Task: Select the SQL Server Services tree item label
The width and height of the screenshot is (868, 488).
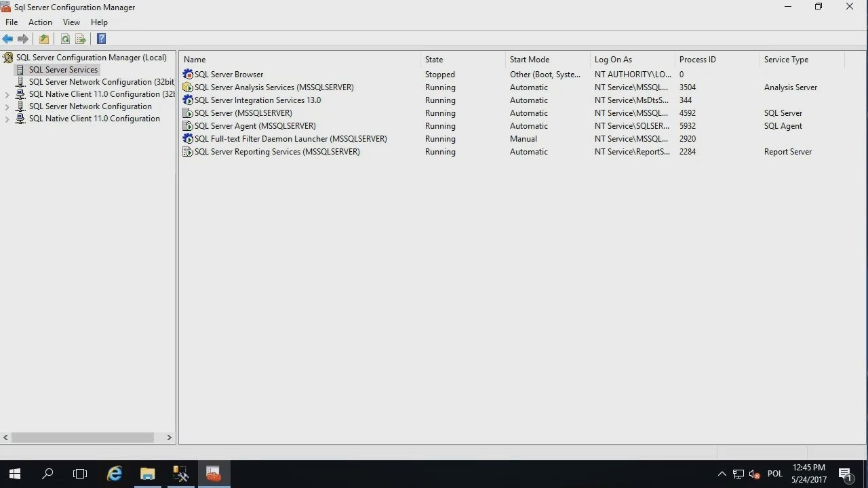Action: (63, 70)
